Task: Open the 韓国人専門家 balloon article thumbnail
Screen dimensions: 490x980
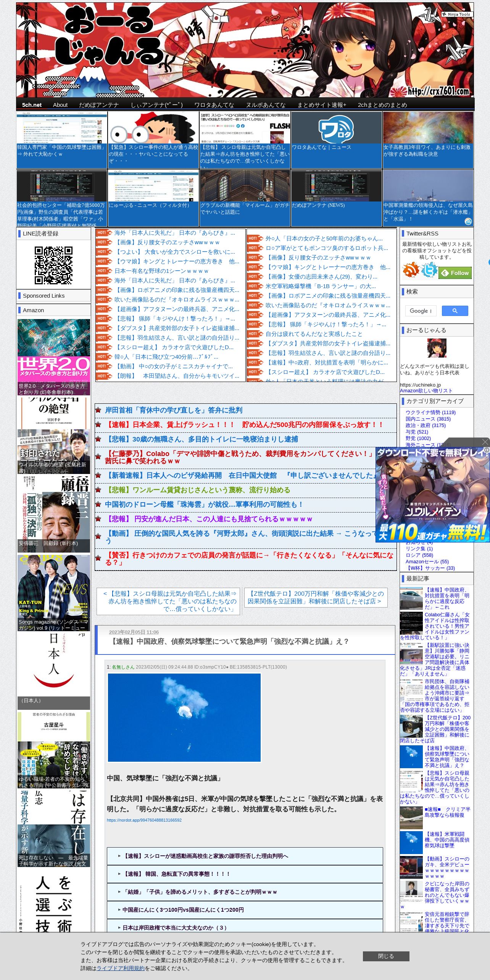Action: pos(61,140)
